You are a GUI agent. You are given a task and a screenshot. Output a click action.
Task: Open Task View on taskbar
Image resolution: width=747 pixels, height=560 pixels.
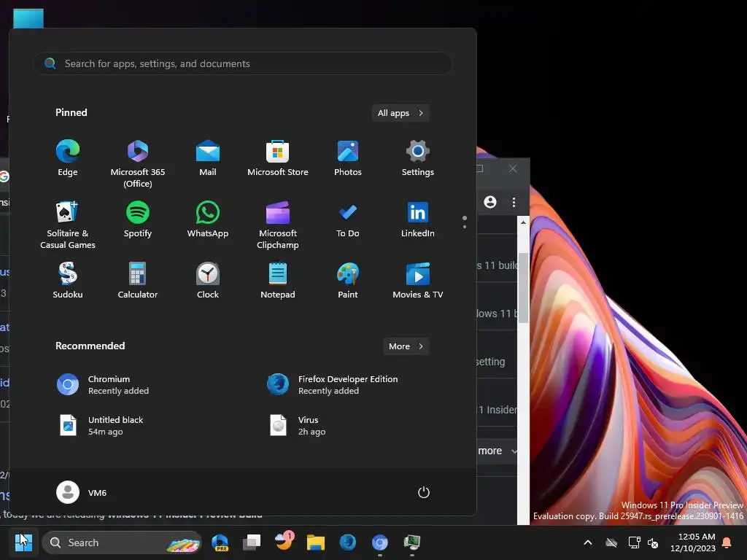tap(252, 542)
